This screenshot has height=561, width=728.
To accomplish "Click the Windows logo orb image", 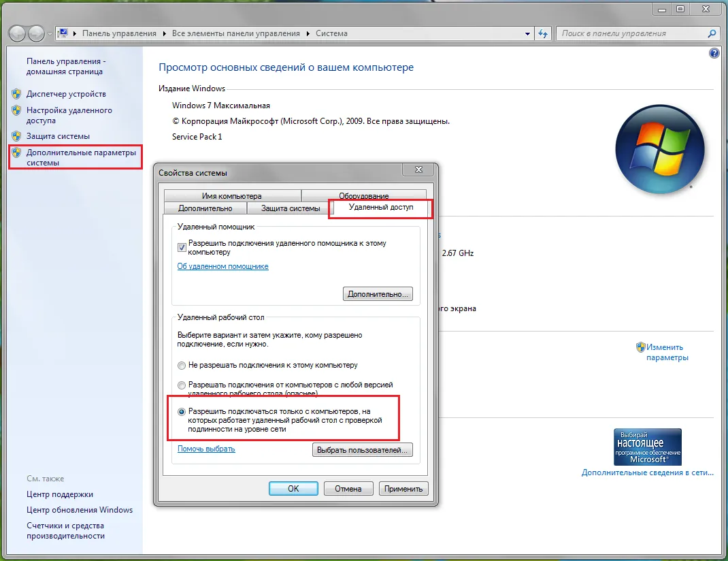I will [x=660, y=150].
